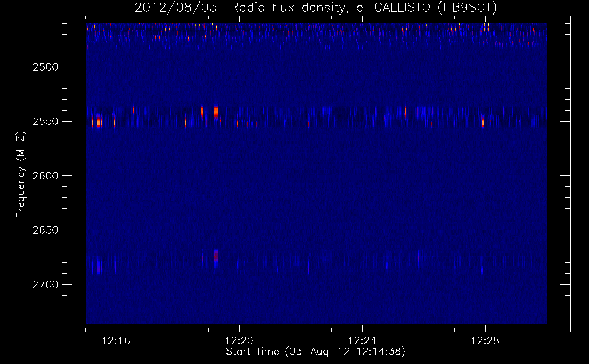Click the 'Start Time (03-Aug-12 12:14:38)' x-axis label

coord(316,352)
